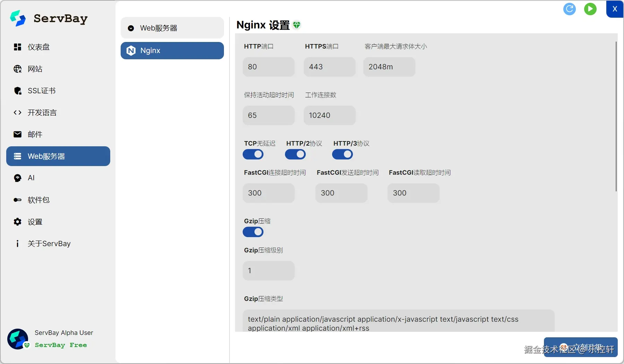Image resolution: width=624 pixels, height=364 pixels.
Task: Click the Web服务器 server icon in sidebar
Action: click(x=17, y=156)
